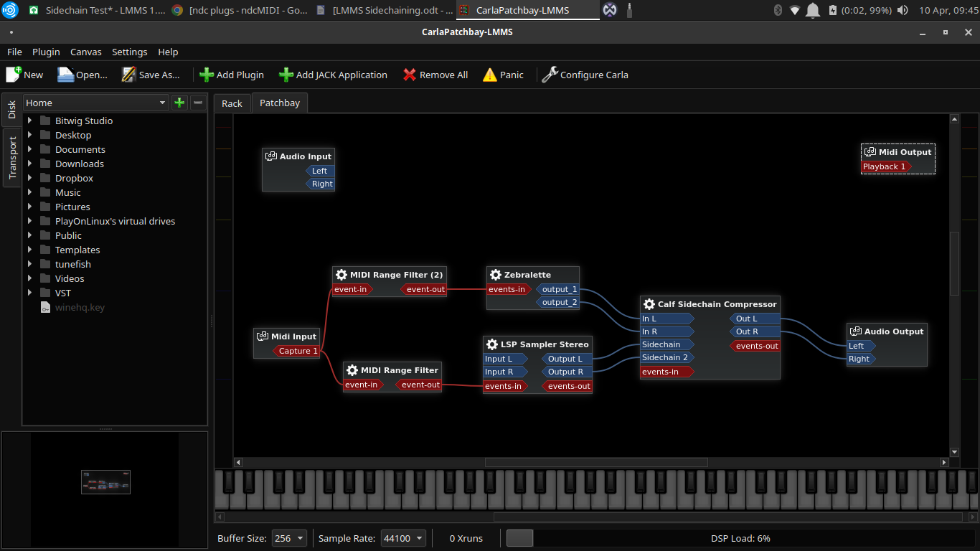The width and height of the screenshot is (980, 551).
Task: Expand the Bitwig Studio folder
Action: pyautogui.click(x=30, y=121)
